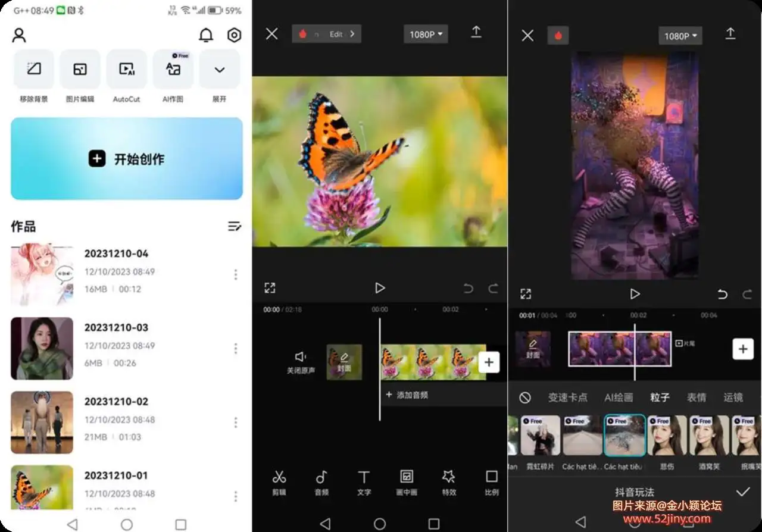762x532 pixels.
Task: Open the 图片编辑 image editor tool
Action: (x=80, y=70)
